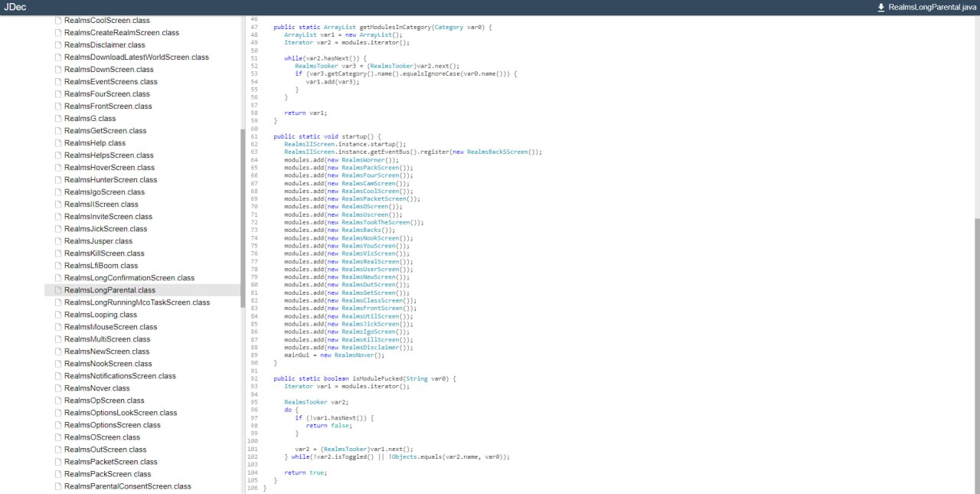Click "RealmsBacks" in the code
The image size is (980, 494).
point(363,230)
